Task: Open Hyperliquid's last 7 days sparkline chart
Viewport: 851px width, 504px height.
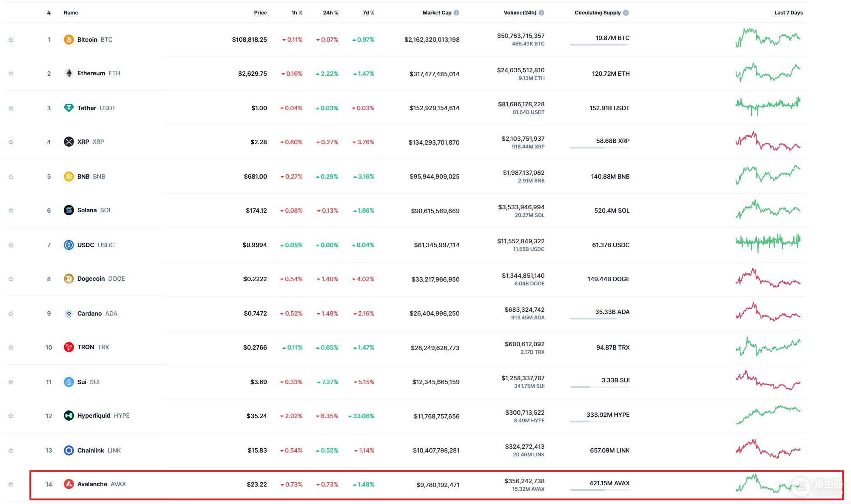Action: tap(768, 415)
